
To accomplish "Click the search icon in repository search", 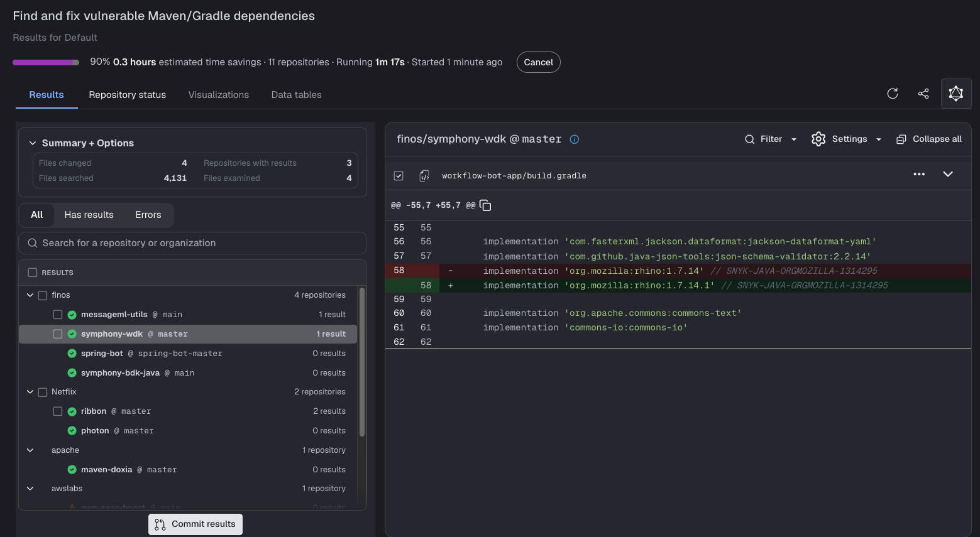I will pos(33,243).
